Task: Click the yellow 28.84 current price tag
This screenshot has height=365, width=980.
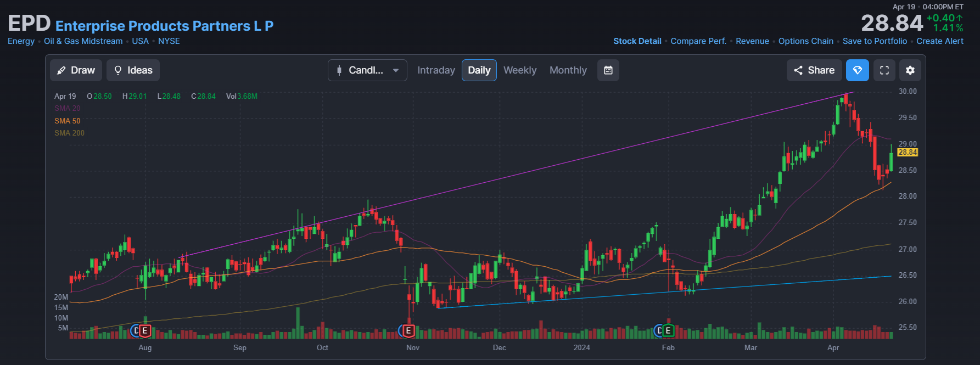Action: 908,153
